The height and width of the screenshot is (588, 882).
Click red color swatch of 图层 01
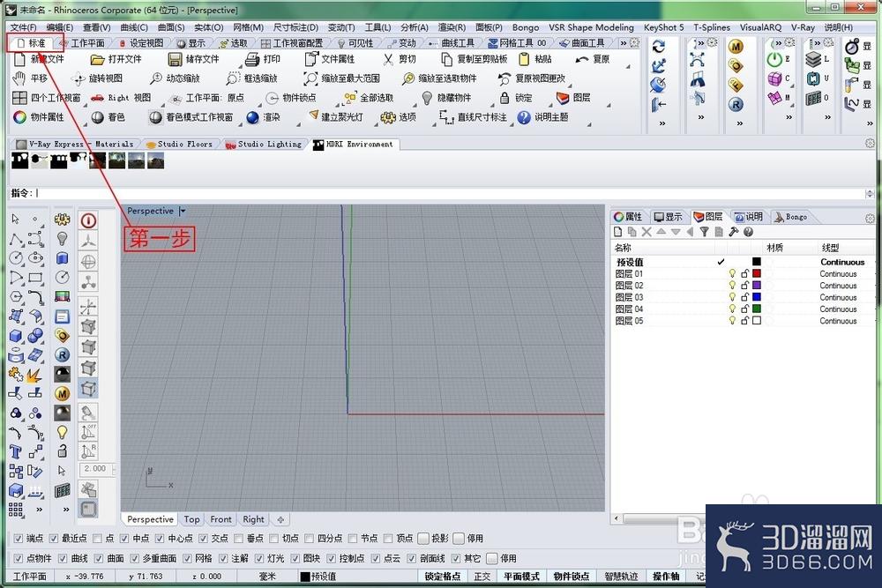coord(757,274)
